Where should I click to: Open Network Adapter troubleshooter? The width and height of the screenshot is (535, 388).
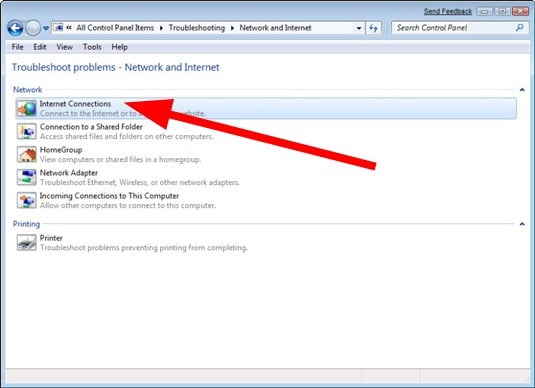pos(69,173)
